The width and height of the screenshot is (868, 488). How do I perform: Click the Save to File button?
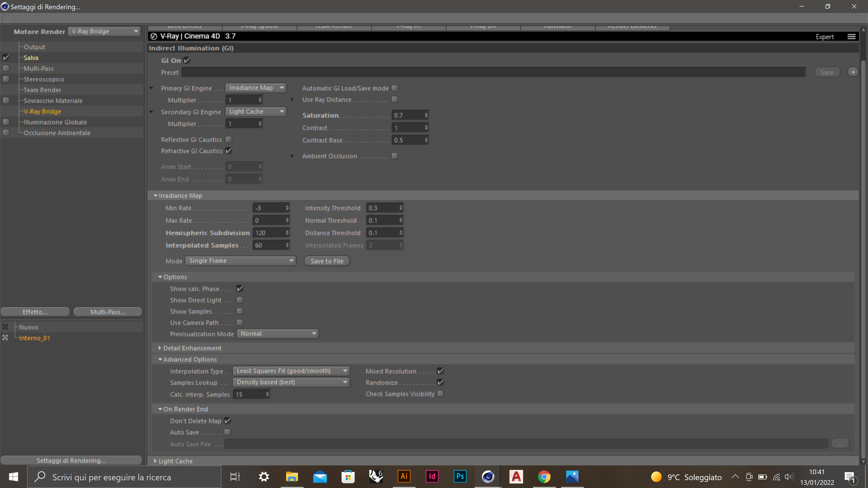pos(327,261)
